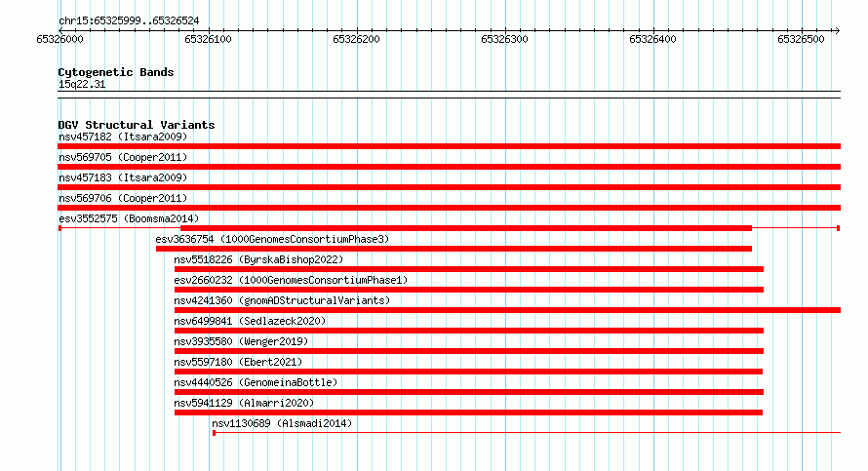The image size is (868, 471).
Task: Click the chr15:65325999..65326524 region label
Action: coord(129,21)
